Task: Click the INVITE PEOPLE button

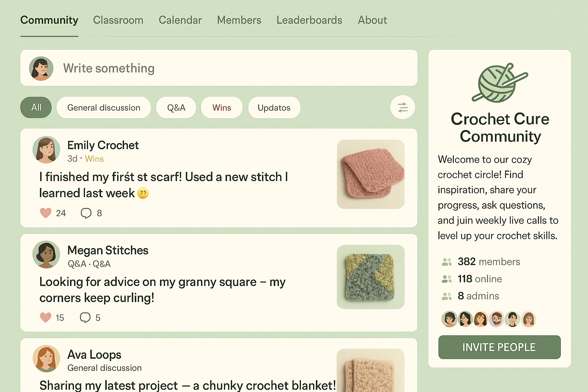Action: (500, 347)
